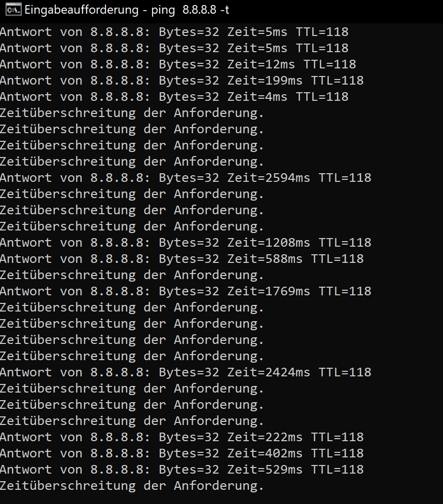Click the timeout line between Zeit=588ms and Zeit=1769ms
Viewport: 443px width, 504px height.
click(x=132, y=275)
